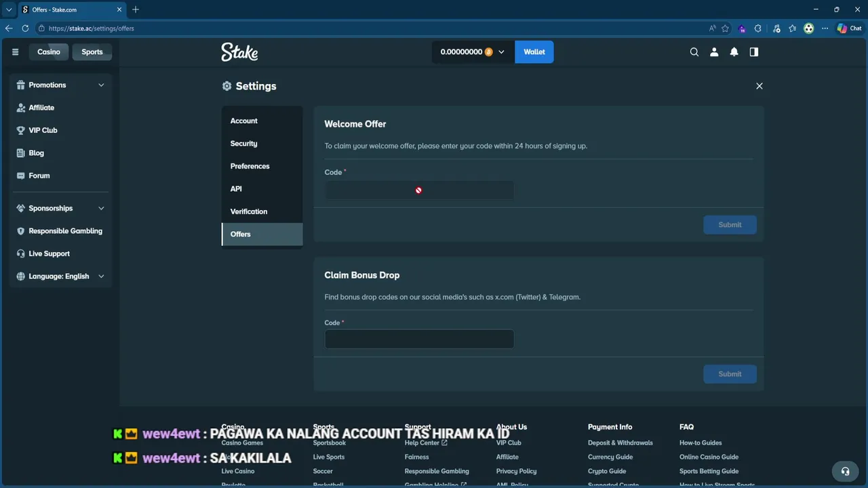Open the tab list dropdown arrow
The width and height of the screenshot is (868, 488).
point(9,9)
